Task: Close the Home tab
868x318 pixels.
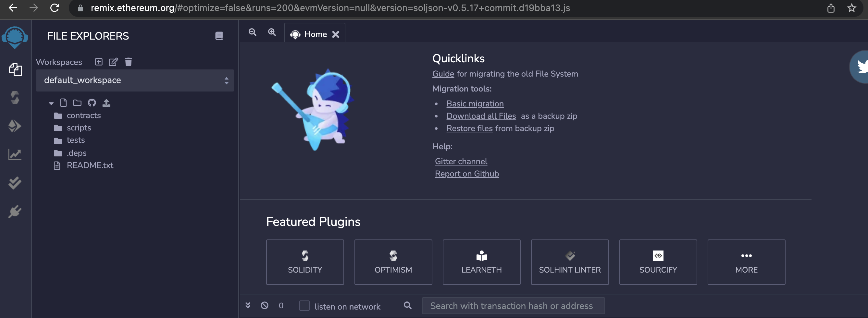Action: tap(336, 34)
